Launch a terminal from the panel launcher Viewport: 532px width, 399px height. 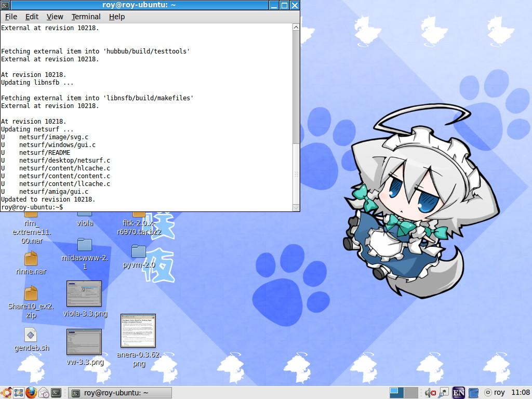pos(56,393)
